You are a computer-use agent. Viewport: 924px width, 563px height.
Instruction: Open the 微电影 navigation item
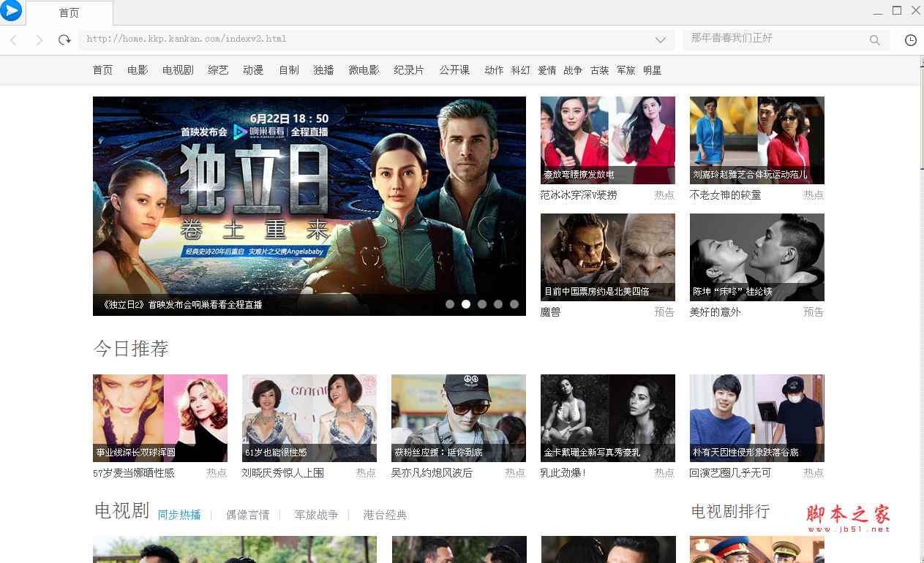coord(364,70)
